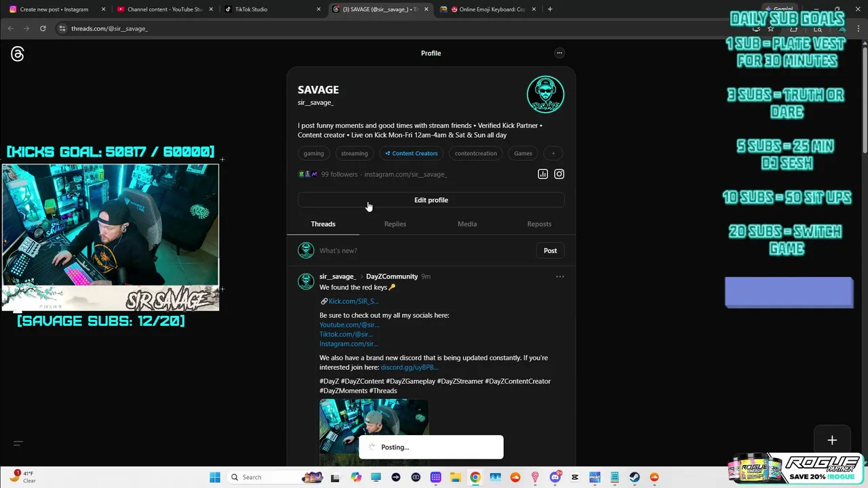Click the address bar URL threads.com/@sir__savage_
This screenshot has height=488, width=868.
(x=109, y=28)
